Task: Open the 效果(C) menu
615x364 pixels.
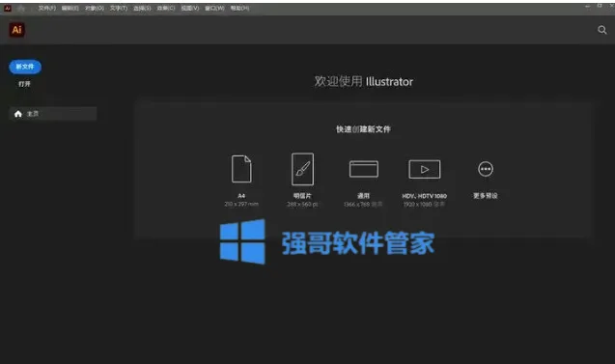Action: pyautogui.click(x=166, y=9)
